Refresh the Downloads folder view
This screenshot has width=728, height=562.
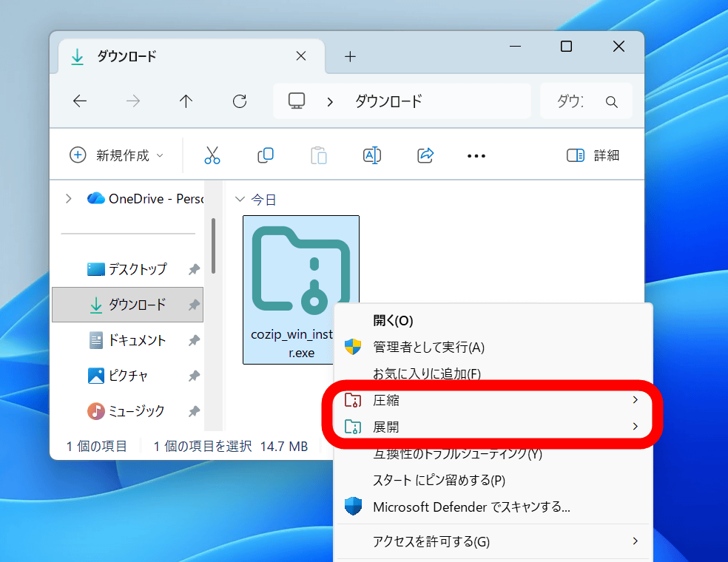click(x=240, y=102)
